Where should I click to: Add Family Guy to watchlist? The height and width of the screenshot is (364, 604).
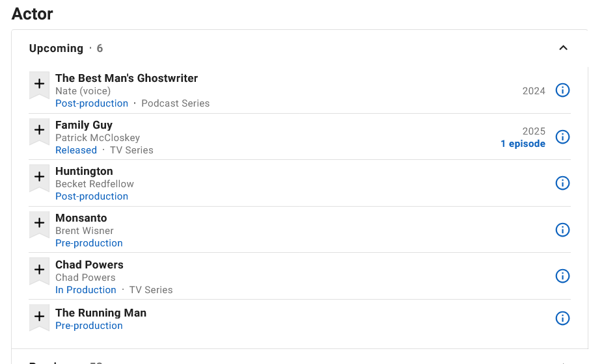pyautogui.click(x=39, y=131)
